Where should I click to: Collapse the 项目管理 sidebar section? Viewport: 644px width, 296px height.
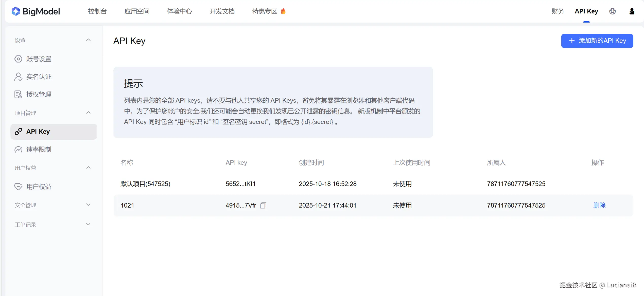tap(88, 113)
